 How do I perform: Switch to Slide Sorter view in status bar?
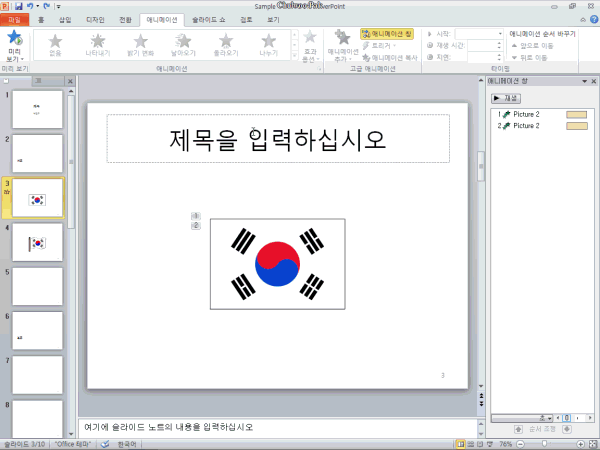[471, 444]
